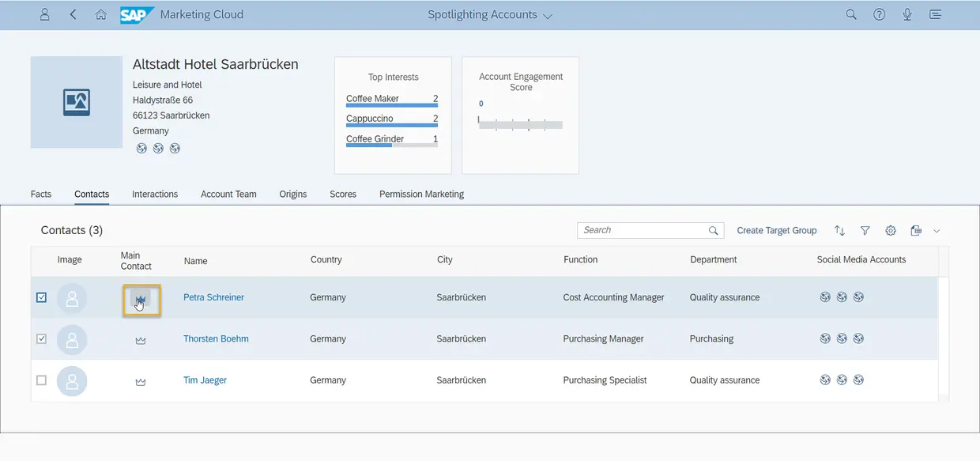Click the Country column header
Viewport: 980px width, 461px height.
point(326,259)
